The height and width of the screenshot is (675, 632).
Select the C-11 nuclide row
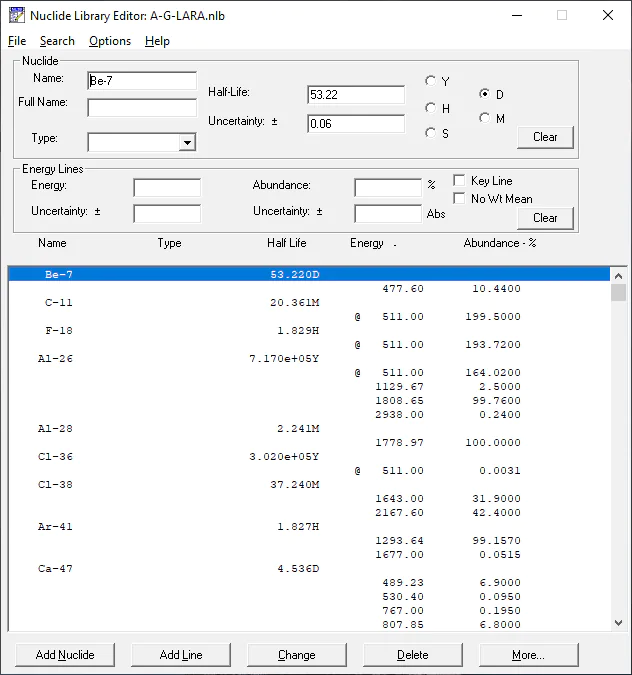tap(309, 302)
